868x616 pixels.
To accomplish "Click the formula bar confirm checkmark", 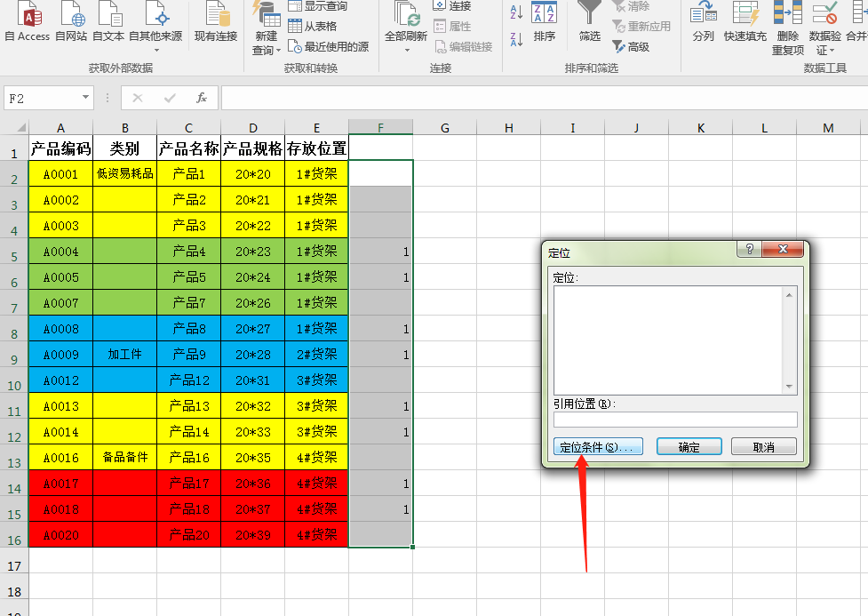I will (170, 98).
